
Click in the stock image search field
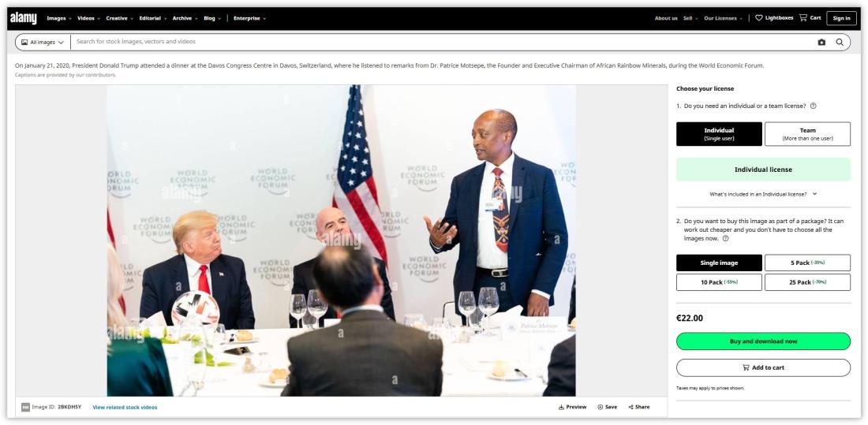point(443,42)
